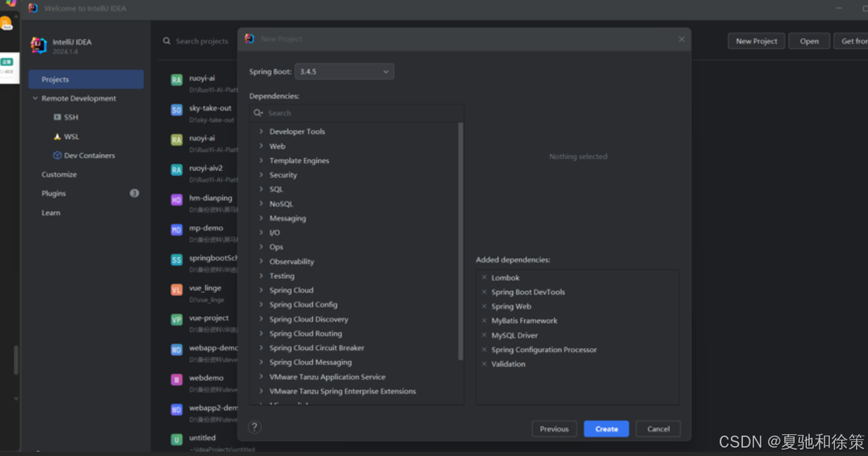Click the mp-demo project MD icon
The image size is (868, 456).
pyautogui.click(x=176, y=230)
